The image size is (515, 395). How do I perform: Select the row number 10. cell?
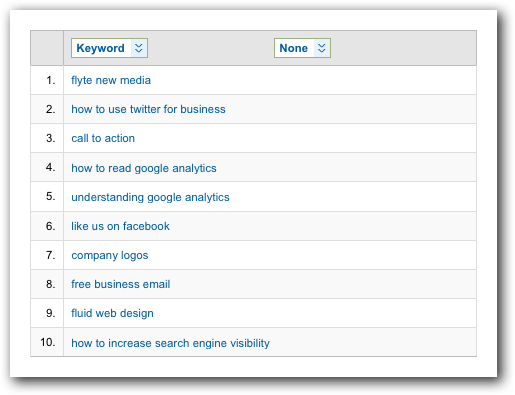coord(47,342)
